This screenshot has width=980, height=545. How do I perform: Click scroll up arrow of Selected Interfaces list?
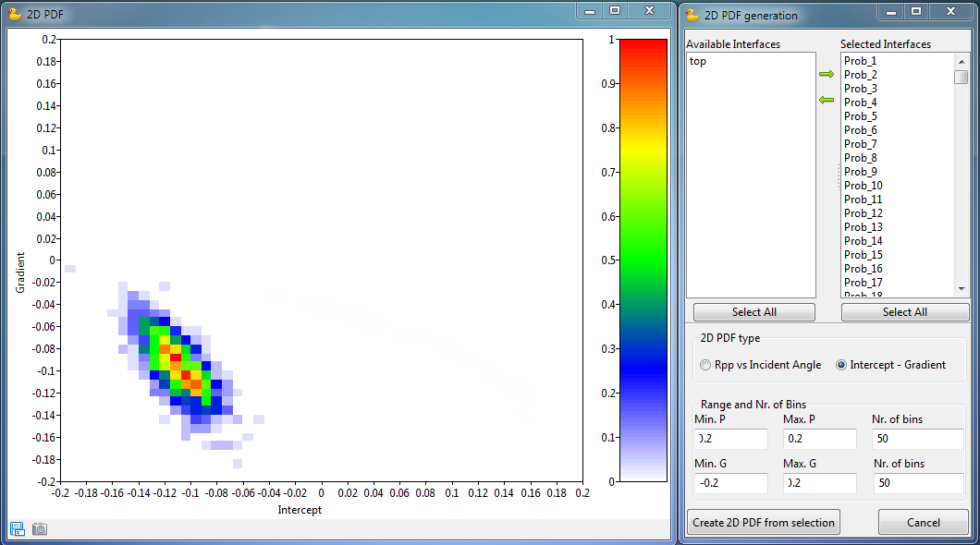click(x=962, y=61)
